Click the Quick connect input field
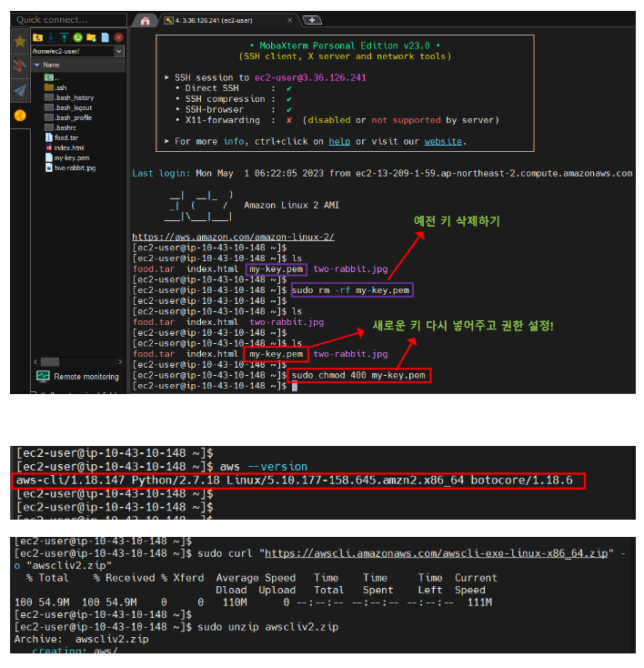644x668 pixels. pos(70,20)
